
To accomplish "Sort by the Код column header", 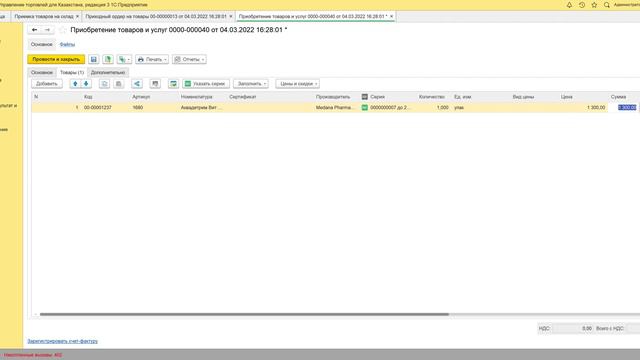I will point(88,97).
